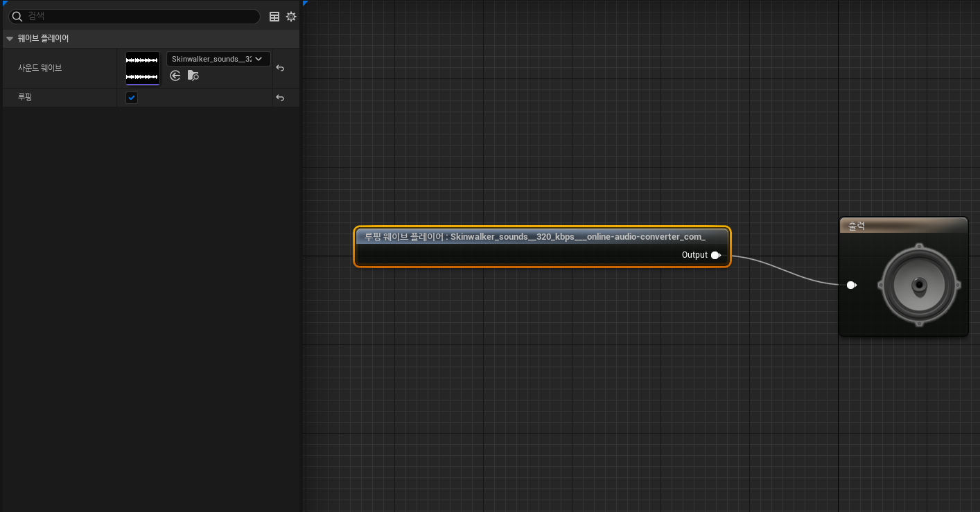Image resolution: width=980 pixels, height=512 pixels.
Task: Click the Output pin on wave player node
Action: (716, 255)
